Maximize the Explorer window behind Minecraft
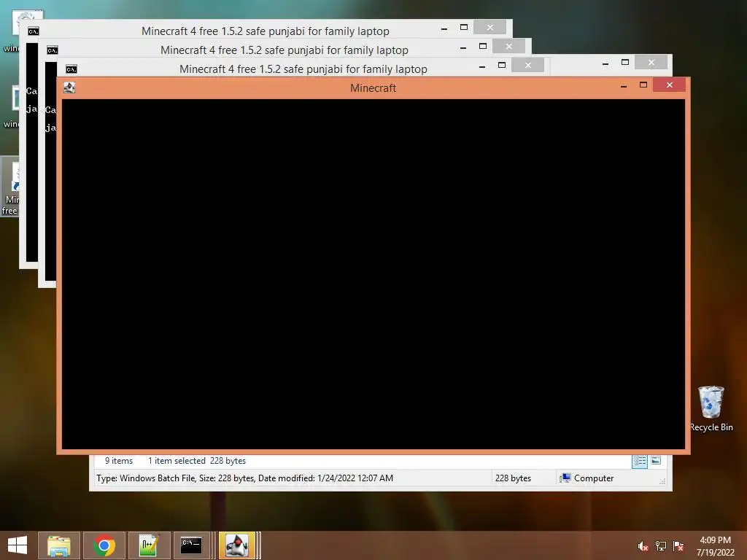 click(x=625, y=63)
